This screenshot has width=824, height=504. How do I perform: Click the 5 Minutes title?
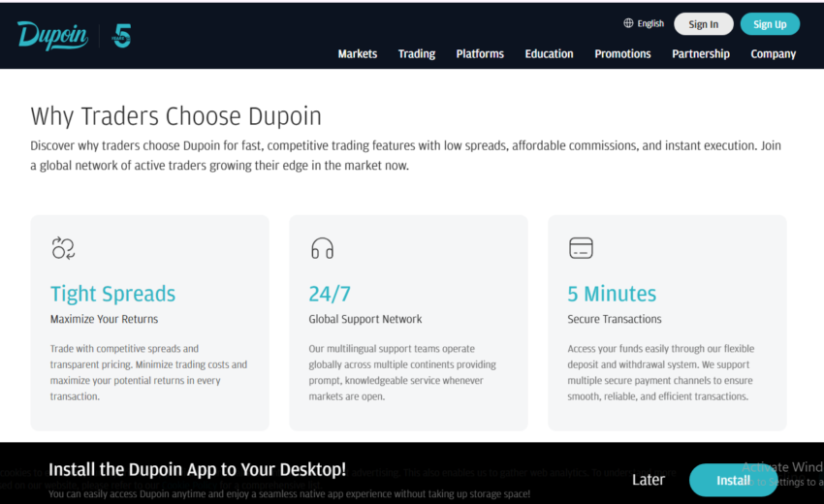[x=612, y=294]
